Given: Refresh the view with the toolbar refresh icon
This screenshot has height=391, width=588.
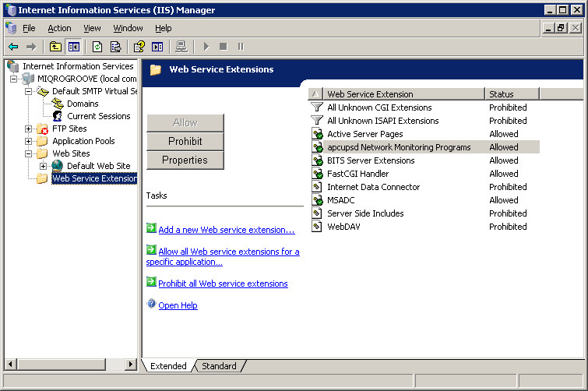Looking at the screenshot, I should (x=97, y=47).
